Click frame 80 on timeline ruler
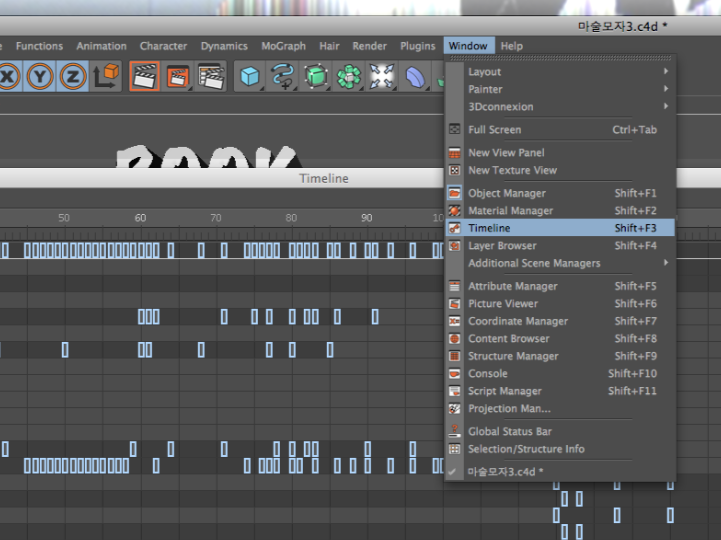721x540 pixels. (291, 218)
